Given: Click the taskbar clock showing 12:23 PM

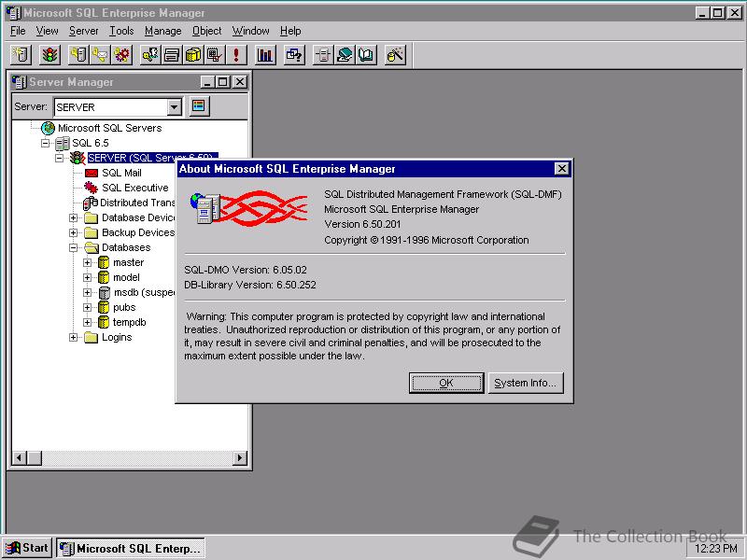Looking at the screenshot, I should coord(716,549).
